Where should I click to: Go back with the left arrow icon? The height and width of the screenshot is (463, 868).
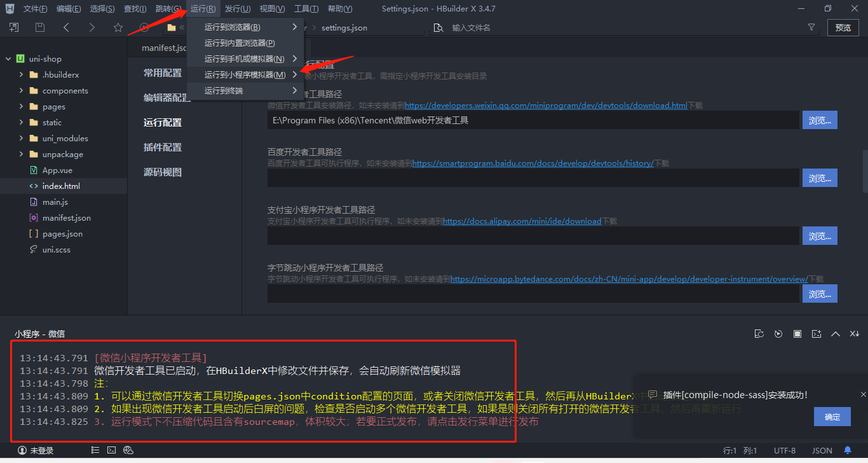click(66, 27)
